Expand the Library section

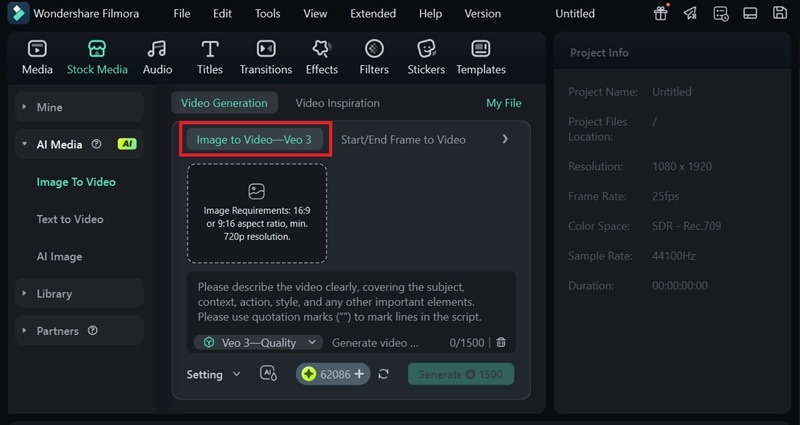80,293
